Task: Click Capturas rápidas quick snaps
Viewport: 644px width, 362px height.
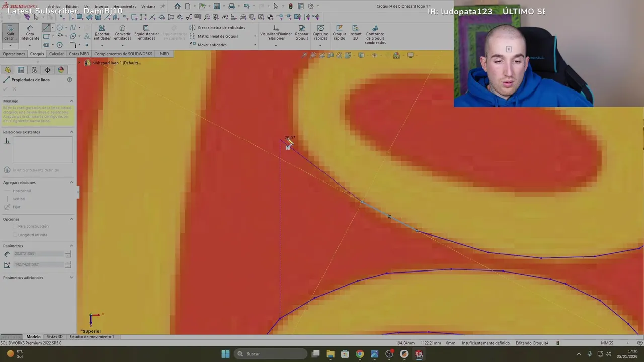Action: point(320,32)
